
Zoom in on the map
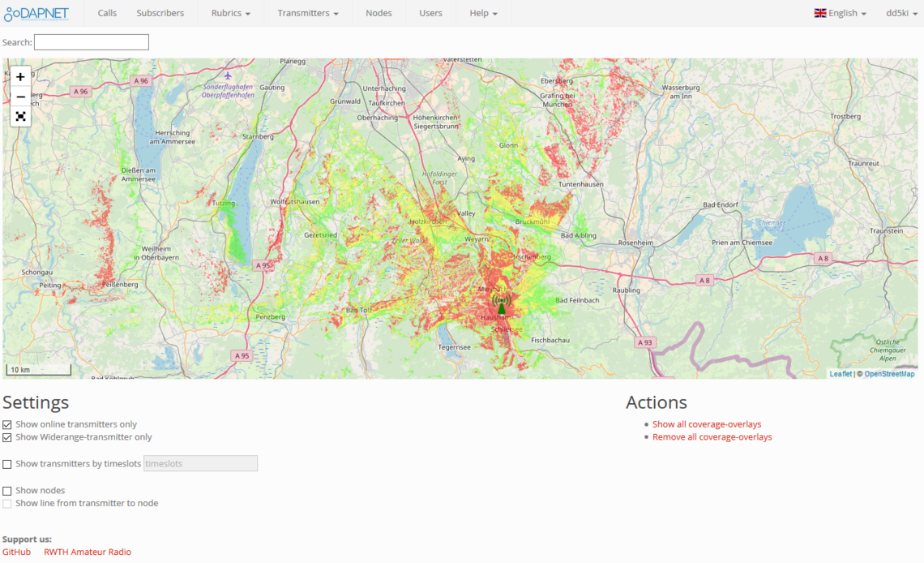(20, 76)
